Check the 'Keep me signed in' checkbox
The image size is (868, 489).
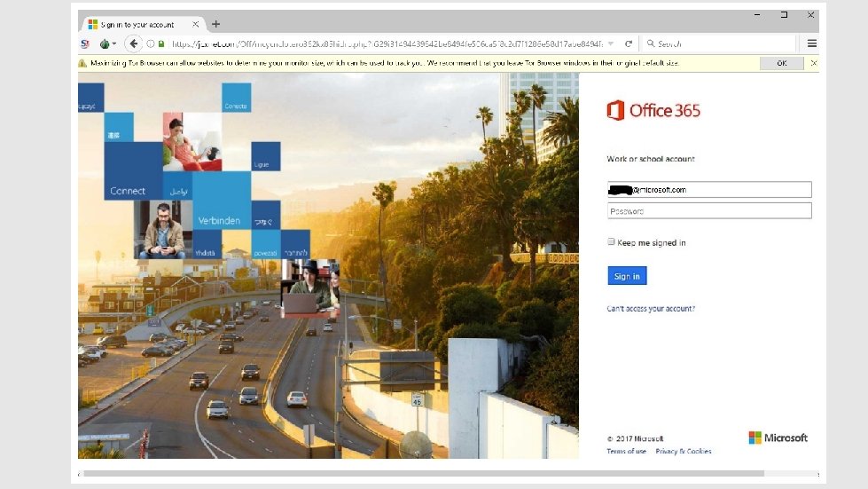(611, 242)
